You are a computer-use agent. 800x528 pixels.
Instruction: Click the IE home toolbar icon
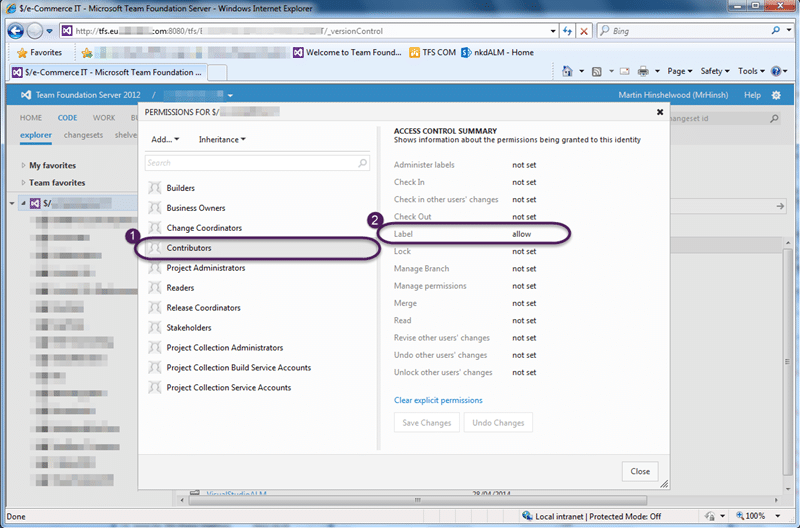click(x=567, y=71)
